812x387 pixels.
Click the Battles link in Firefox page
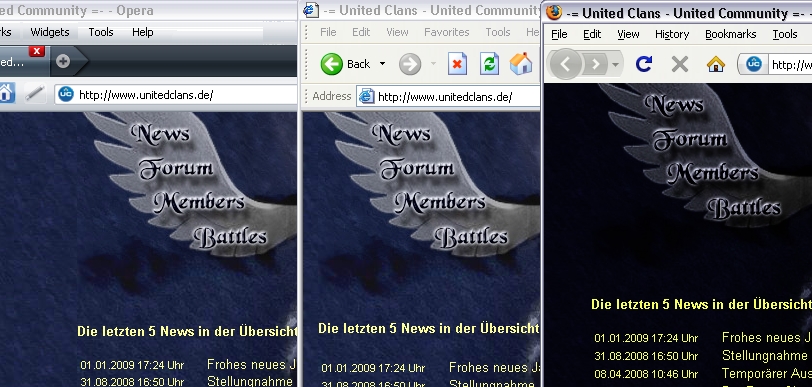(x=745, y=208)
